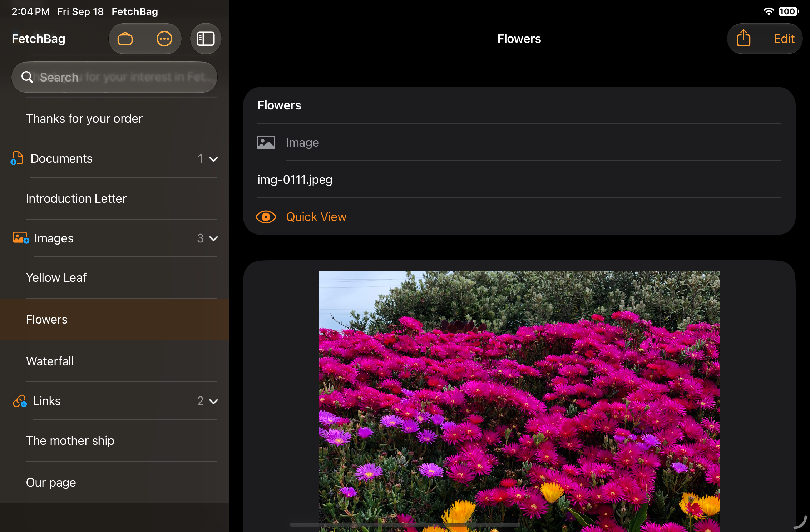Viewport: 810px width, 532px height.
Task: Toggle the sidebar panel icon
Action: click(x=206, y=39)
